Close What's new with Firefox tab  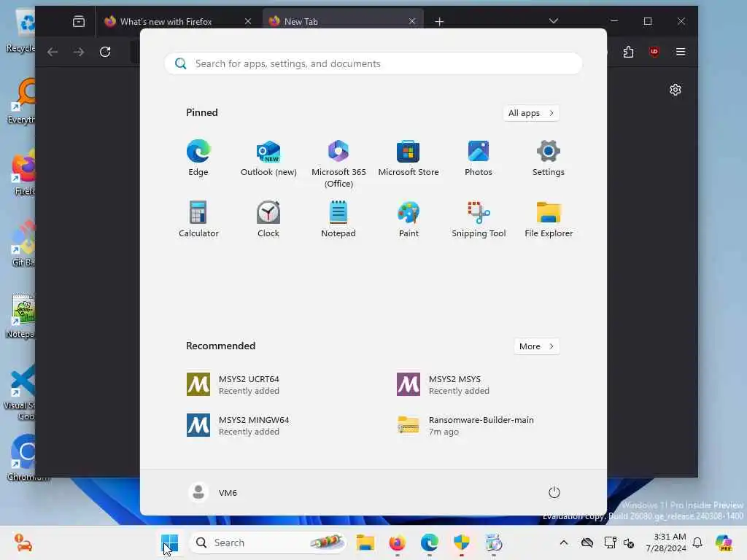pyautogui.click(x=248, y=21)
